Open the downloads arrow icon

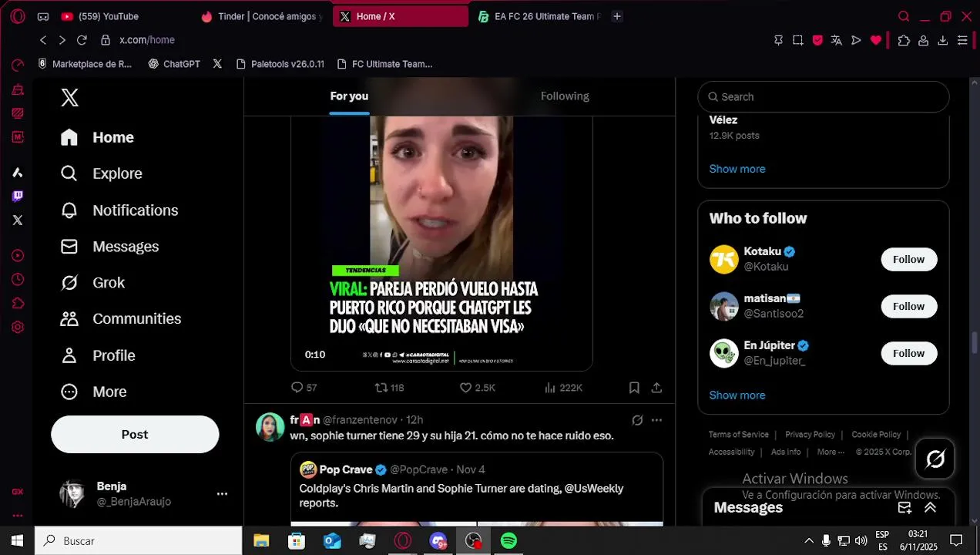click(x=942, y=40)
